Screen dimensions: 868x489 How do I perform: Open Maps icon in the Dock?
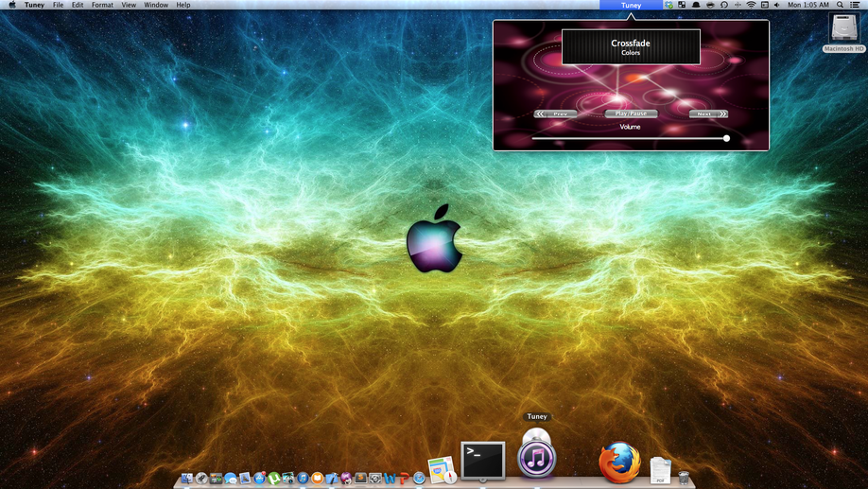[442, 470]
